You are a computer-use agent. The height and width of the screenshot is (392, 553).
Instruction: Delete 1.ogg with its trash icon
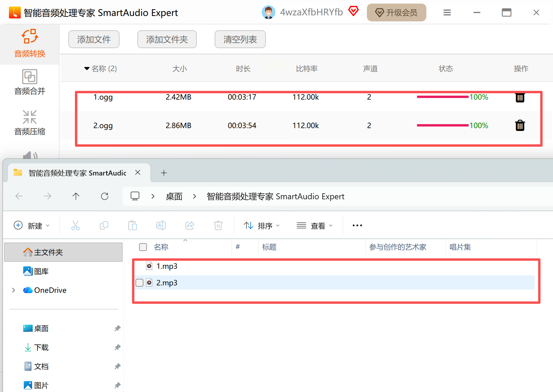pyautogui.click(x=520, y=97)
